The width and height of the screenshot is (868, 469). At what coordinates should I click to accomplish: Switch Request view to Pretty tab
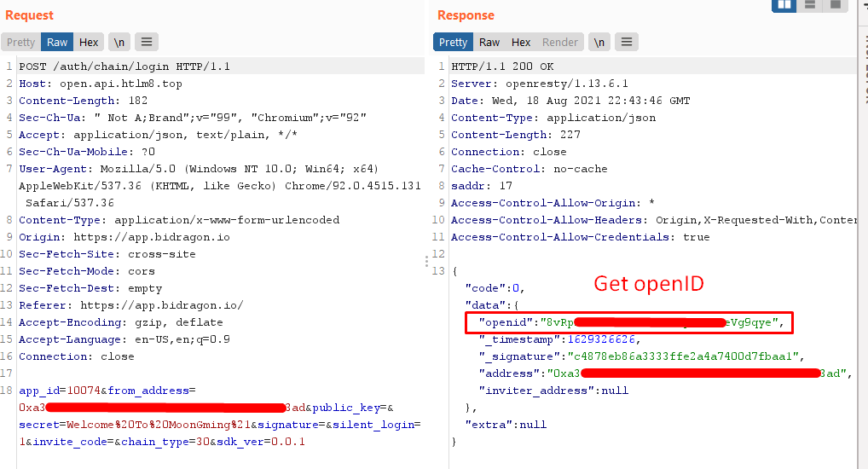click(x=20, y=42)
